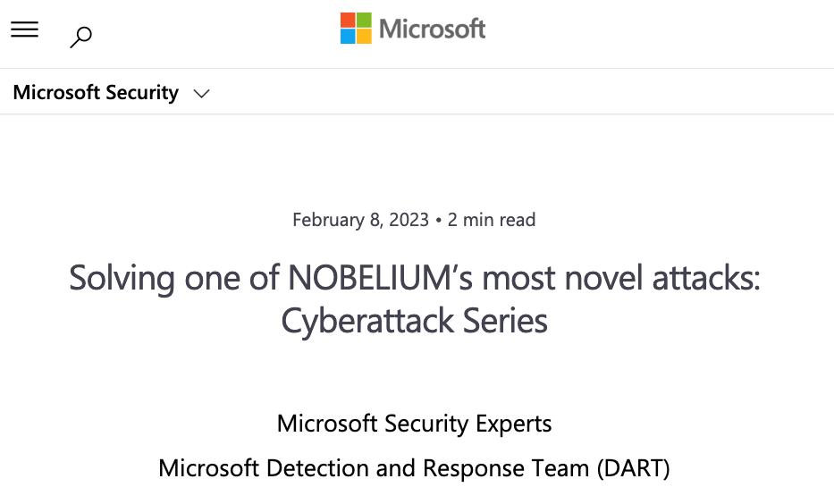The height and width of the screenshot is (504, 834).
Task: Click "Cyberattack Series" in the headline
Action: tap(415, 321)
